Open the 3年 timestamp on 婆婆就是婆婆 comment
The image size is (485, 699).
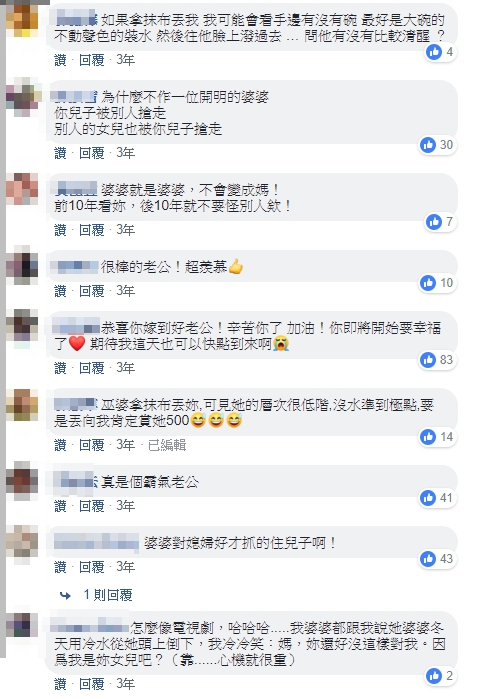(x=125, y=230)
